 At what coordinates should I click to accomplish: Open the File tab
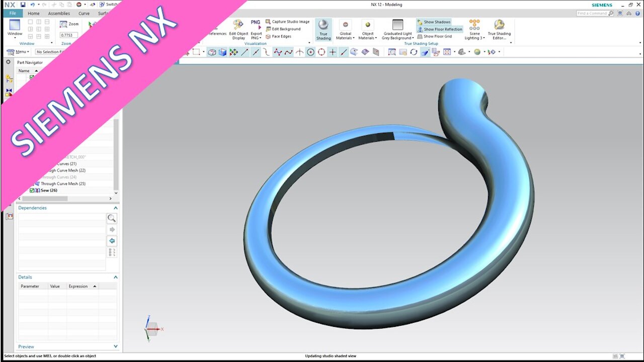tap(13, 13)
